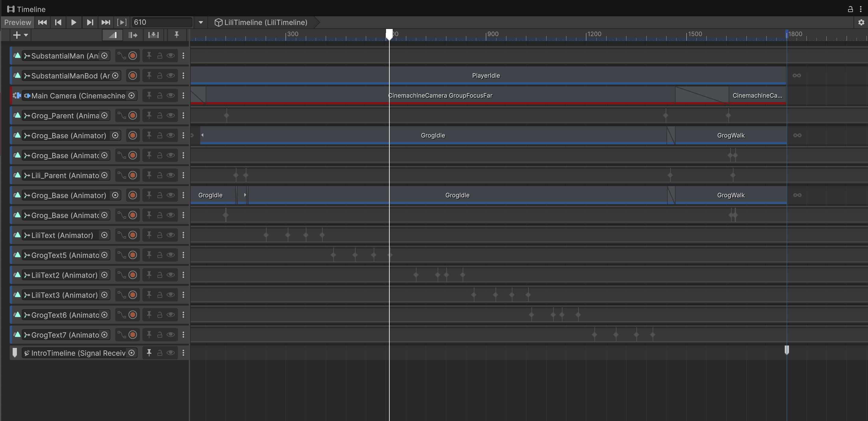Select the PlayerIdle clip
Image resolution: width=868 pixels, height=421 pixels.
[x=486, y=76]
